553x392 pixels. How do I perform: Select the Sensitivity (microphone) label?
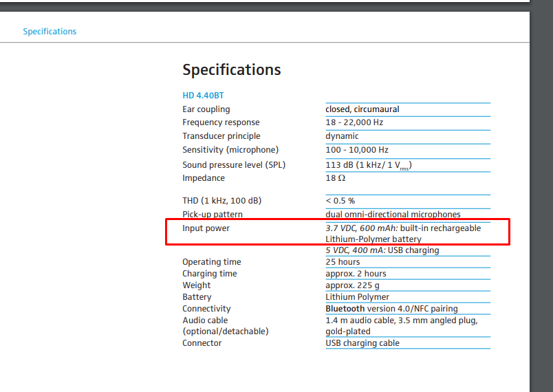(230, 150)
